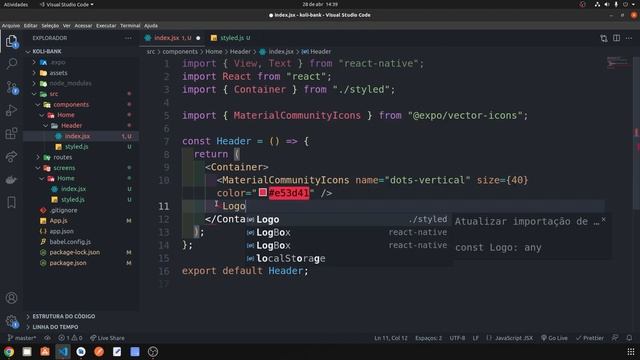Expand the node_modules folder

click(34, 83)
